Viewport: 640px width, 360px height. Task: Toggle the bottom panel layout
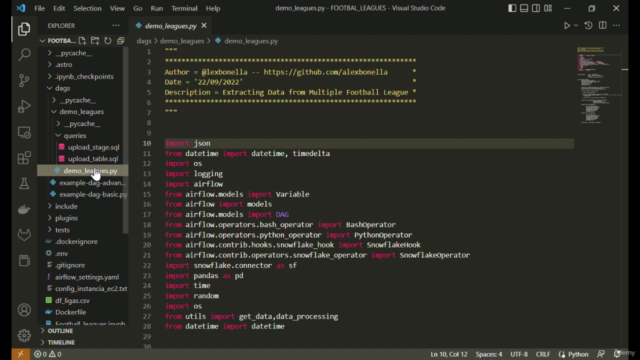[524, 8]
